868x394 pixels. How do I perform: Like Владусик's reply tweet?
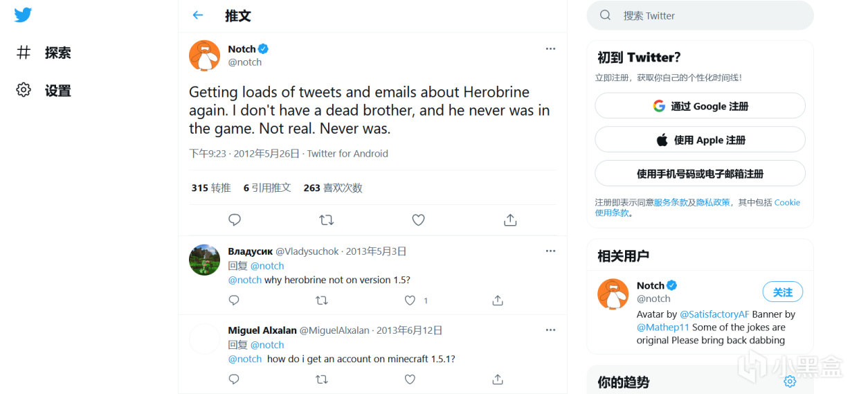(410, 301)
